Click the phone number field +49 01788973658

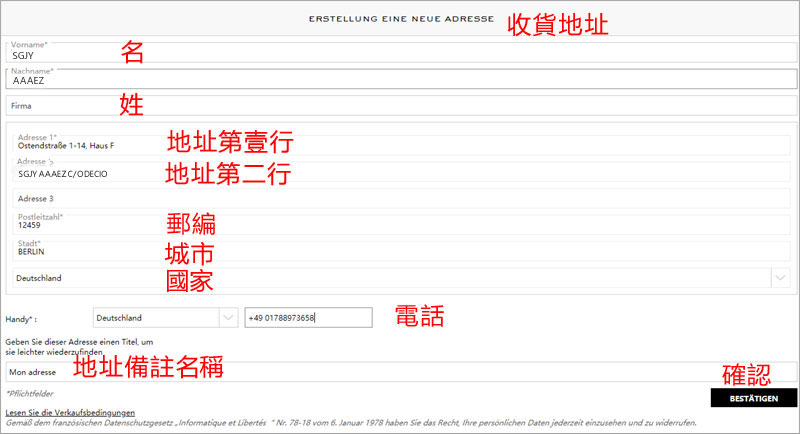tap(308, 318)
